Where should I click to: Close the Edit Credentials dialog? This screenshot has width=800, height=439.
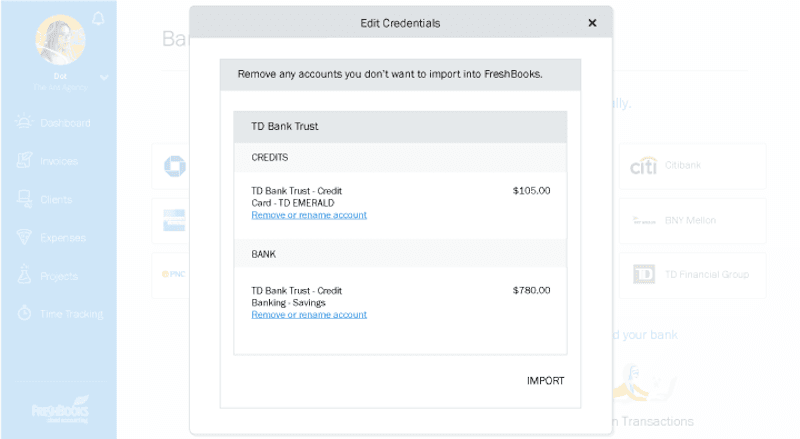click(592, 23)
